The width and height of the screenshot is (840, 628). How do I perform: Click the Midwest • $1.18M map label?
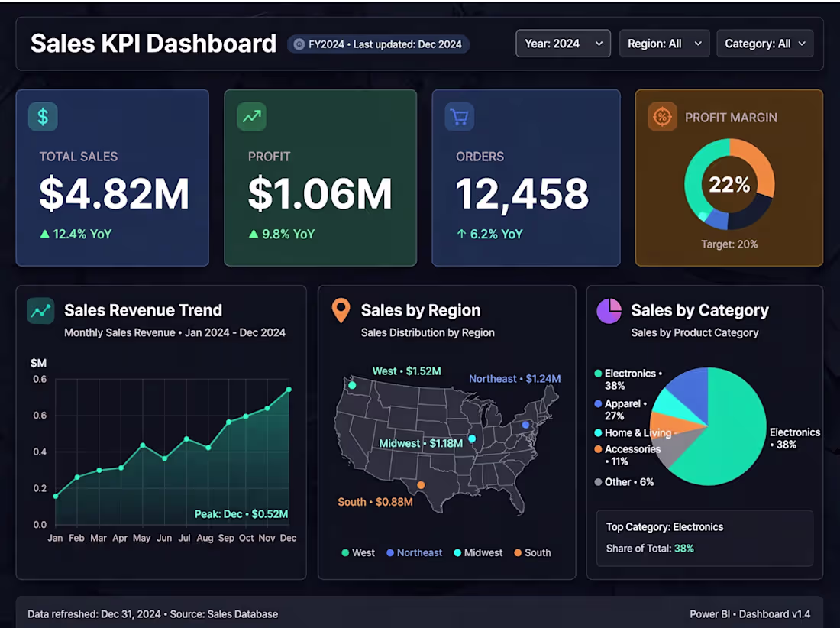[421, 443]
